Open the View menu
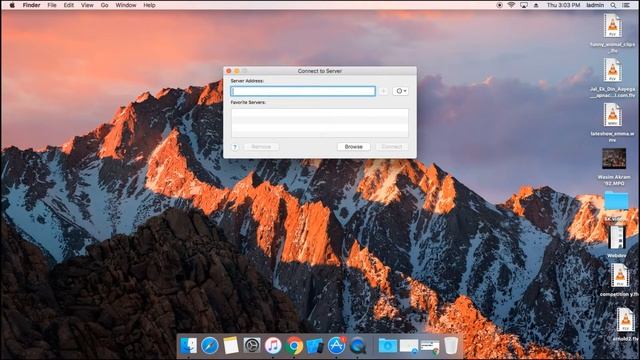Image resolution: width=640 pixels, height=360 pixels. tap(87, 5)
